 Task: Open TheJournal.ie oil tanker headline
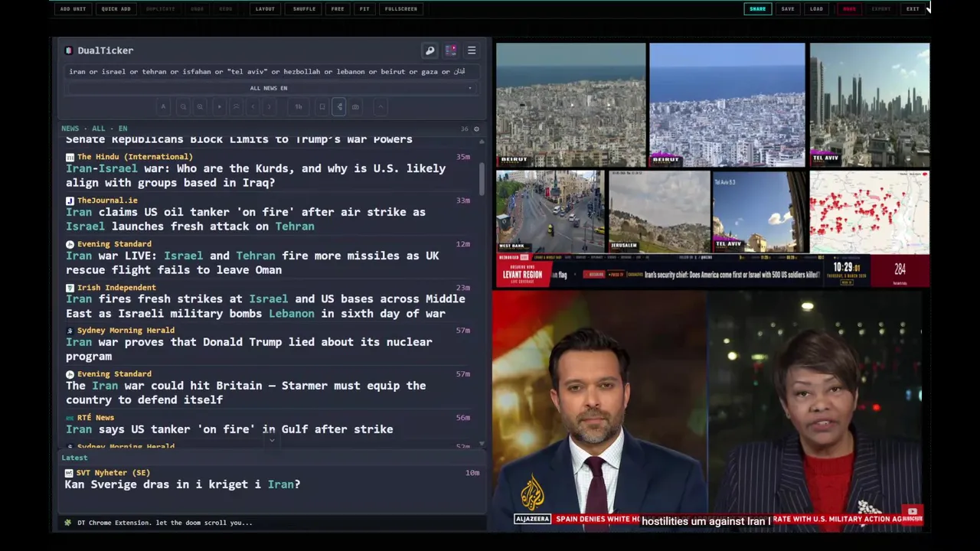(x=246, y=220)
